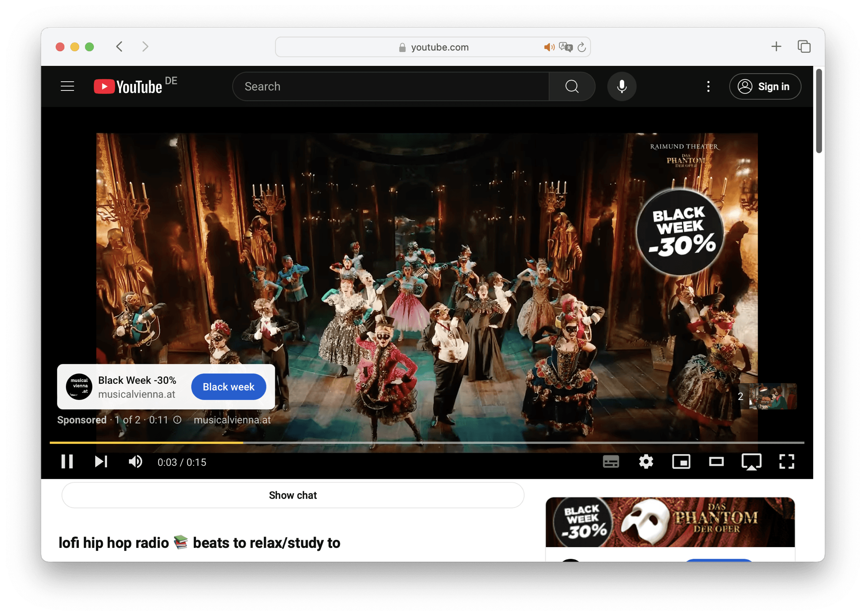Start voice search with the microphone icon
The width and height of the screenshot is (866, 616).
(x=621, y=87)
